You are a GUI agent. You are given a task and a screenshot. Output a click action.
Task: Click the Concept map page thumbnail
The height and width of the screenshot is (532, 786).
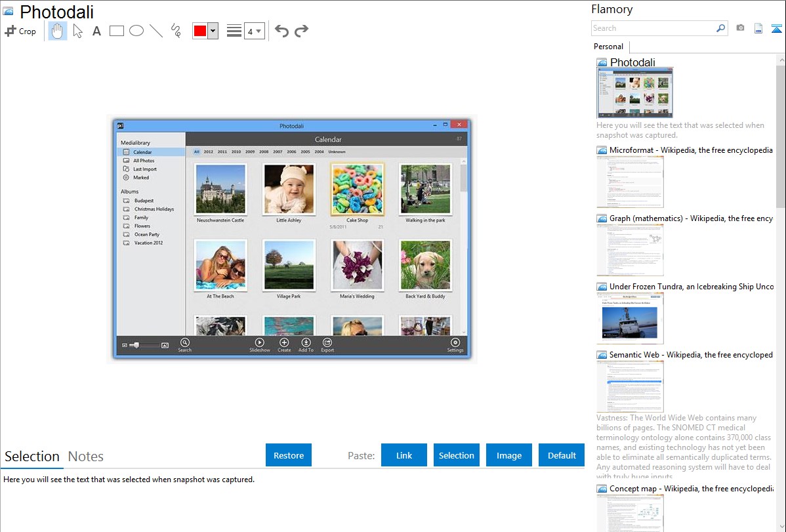coord(630,514)
